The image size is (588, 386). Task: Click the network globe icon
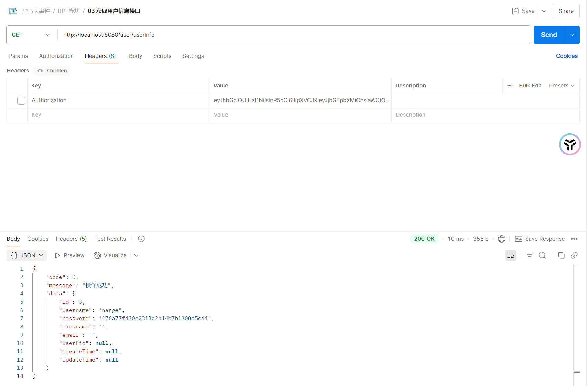click(502, 239)
